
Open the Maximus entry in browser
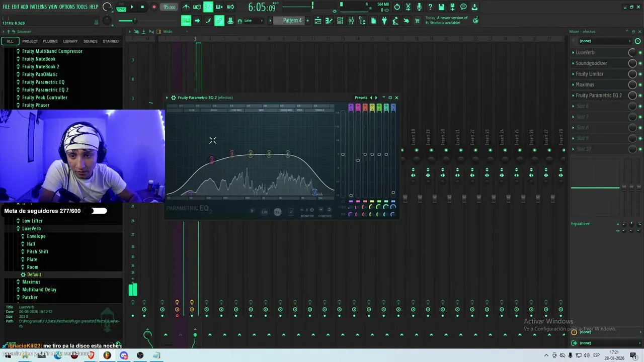pos(31,282)
